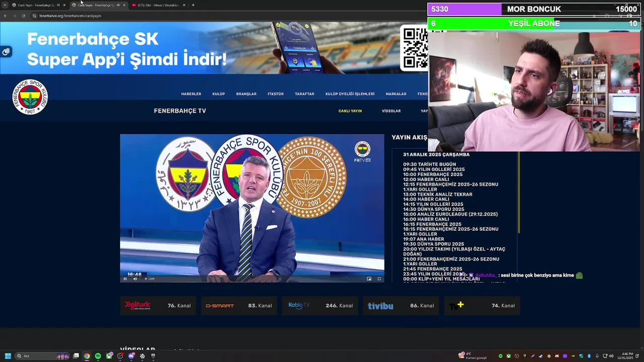Open Spotify from the taskbar
The height and width of the screenshot is (362, 644).
(98, 356)
